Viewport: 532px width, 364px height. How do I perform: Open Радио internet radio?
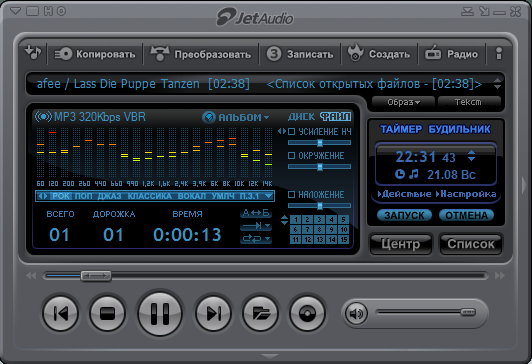[451, 54]
